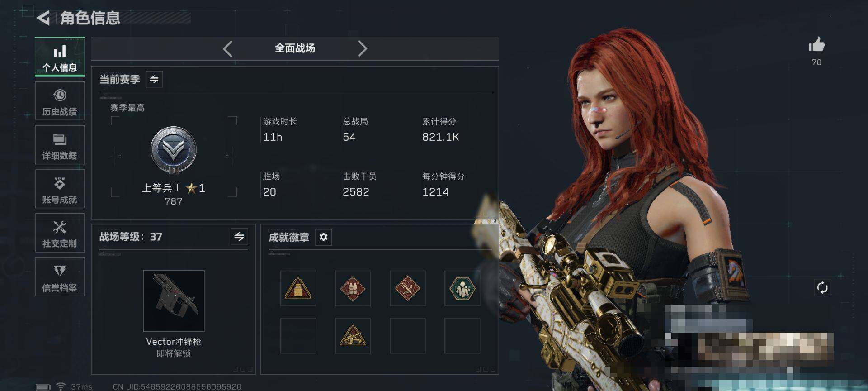
Task: Go back using the arrow beside 角色信息
Action: click(x=43, y=18)
